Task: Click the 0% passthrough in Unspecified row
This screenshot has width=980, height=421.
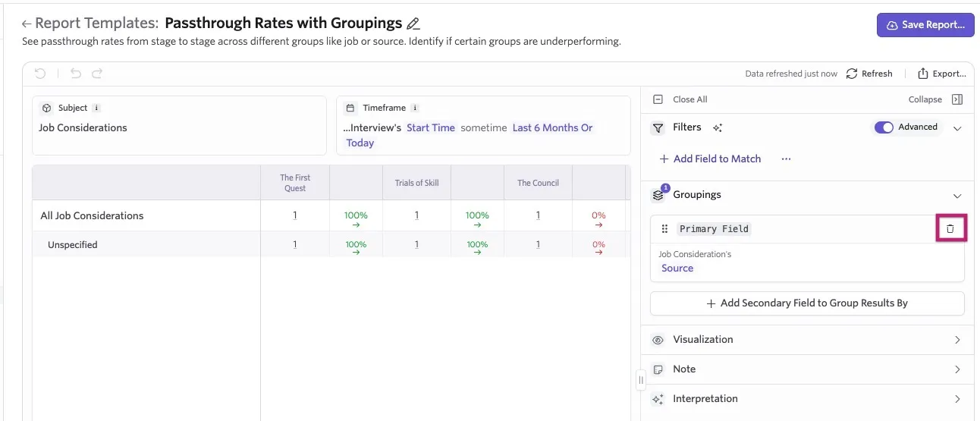Action: pos(598,244)
